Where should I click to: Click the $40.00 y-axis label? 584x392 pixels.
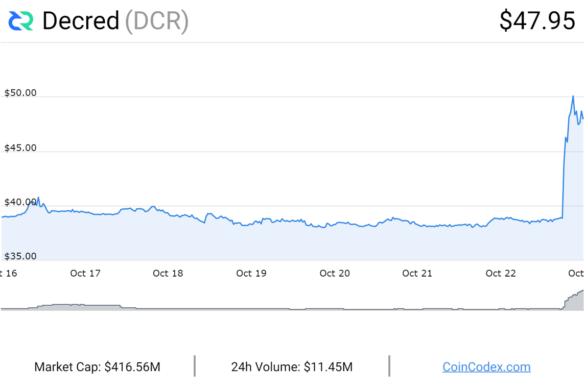tap(20, 203)
